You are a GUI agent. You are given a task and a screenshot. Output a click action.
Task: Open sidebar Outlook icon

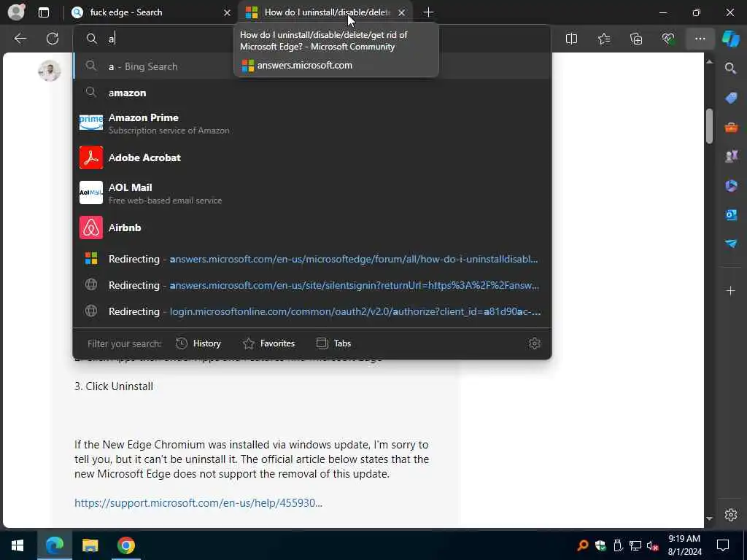pyautogui.click(x=731, y=214)
